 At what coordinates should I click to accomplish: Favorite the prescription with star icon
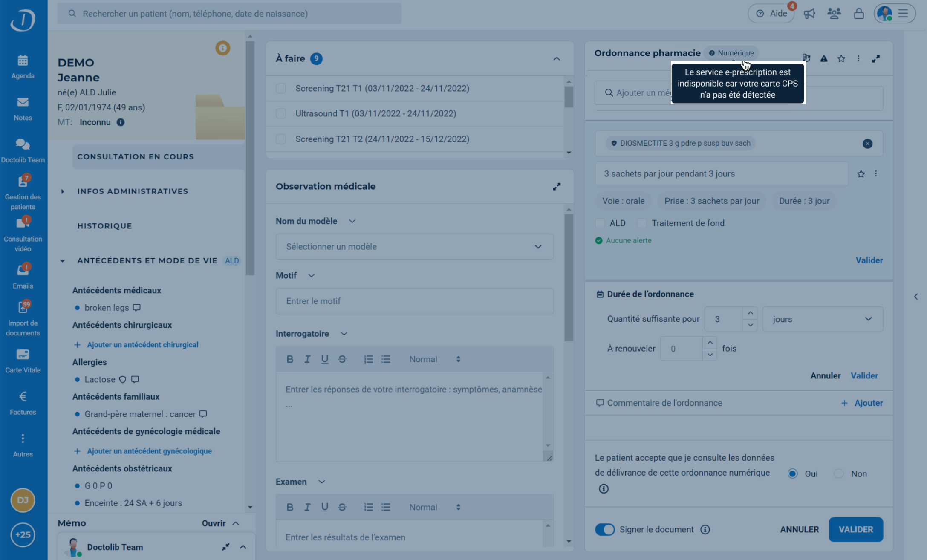pos(841,59)
